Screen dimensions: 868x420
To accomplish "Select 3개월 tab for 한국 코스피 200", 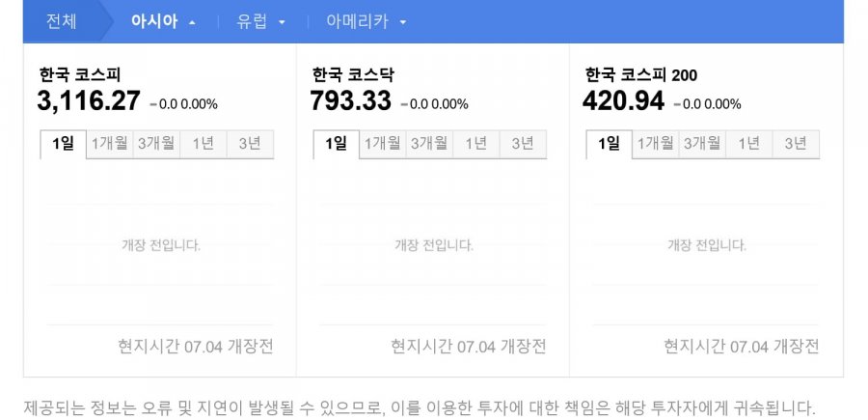I will pos(702,144).
